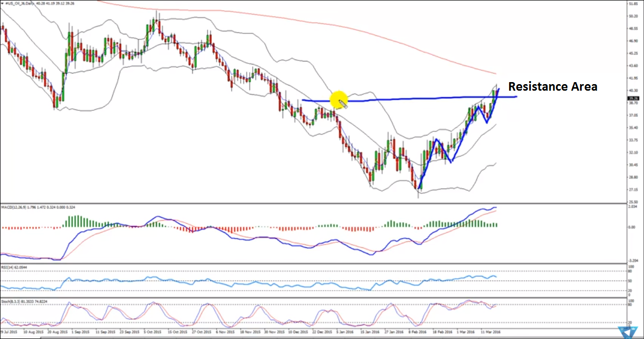The width and height of the screenshot is (644, 339).
Task: Click the '11 Mar 2016' date on time axis
Action: click(491, 333)
